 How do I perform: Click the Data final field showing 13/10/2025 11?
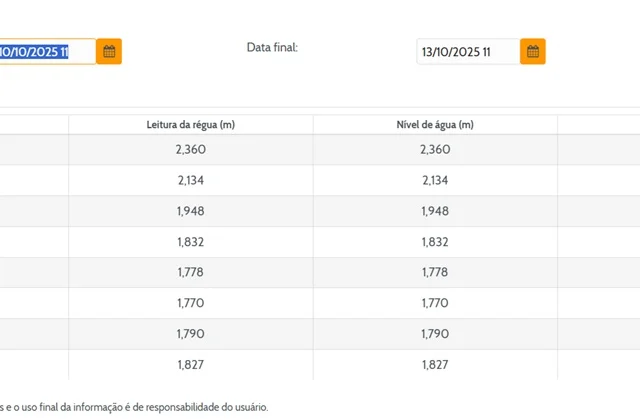pyautogui.click(x=466, y=52)
